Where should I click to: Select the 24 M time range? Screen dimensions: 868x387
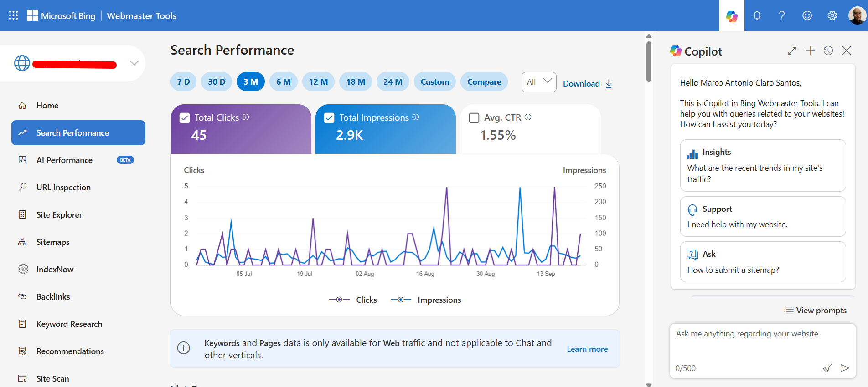point(393,82)
